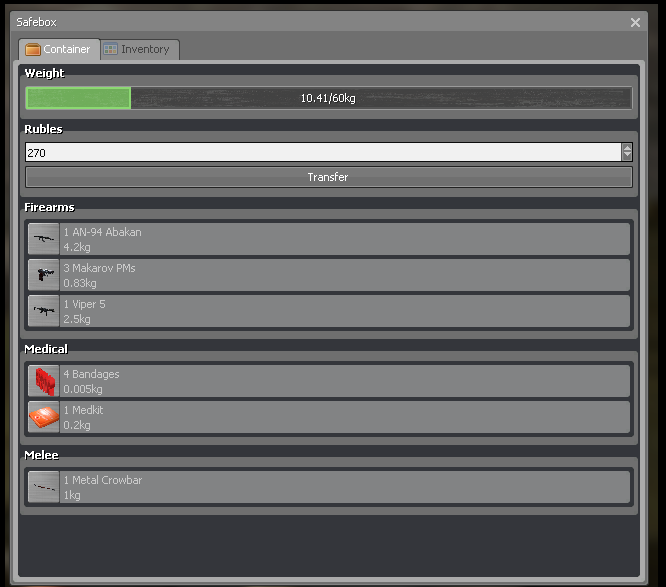This screenshot has height=587, width=666.
Task: Click the Inventory tab's grid icon
Action: 110,49
